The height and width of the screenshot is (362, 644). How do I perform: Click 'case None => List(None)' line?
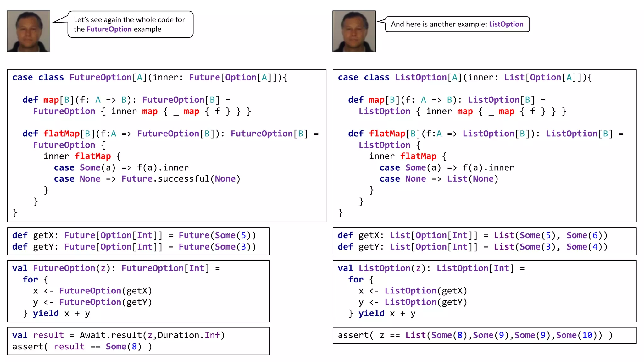coord(439,179)
